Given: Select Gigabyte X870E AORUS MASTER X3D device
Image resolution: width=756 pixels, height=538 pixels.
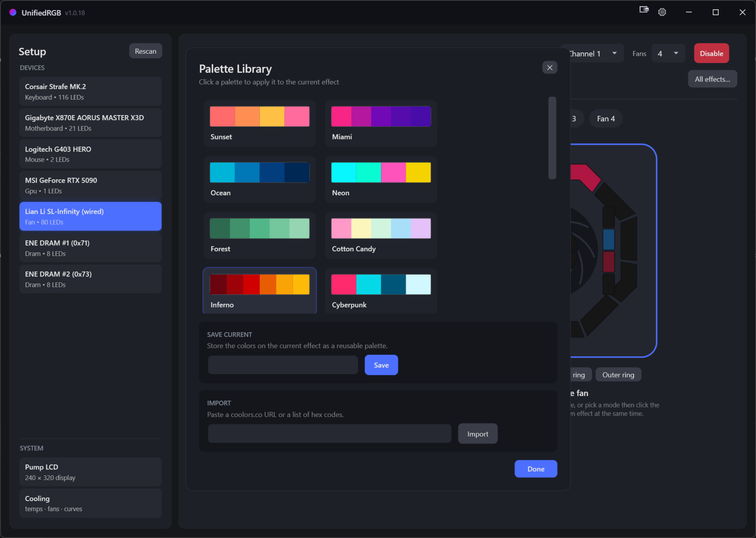Looking at the screenshot, I should tap(90, 123).
